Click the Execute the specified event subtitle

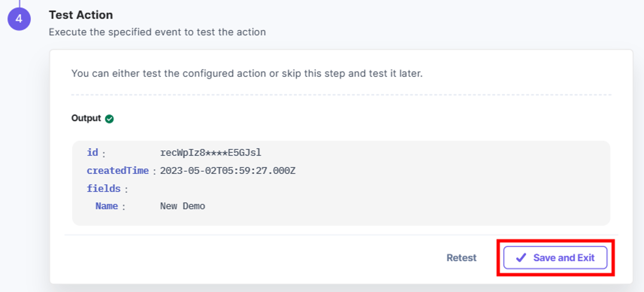157,32
